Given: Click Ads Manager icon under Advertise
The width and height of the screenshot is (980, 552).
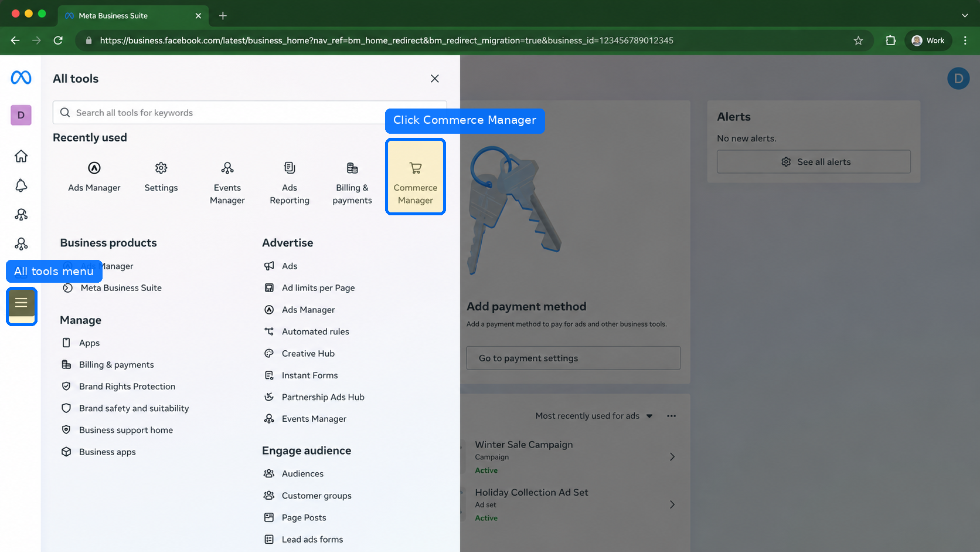Looking at the screenshot, I should (x=269, y=310).
